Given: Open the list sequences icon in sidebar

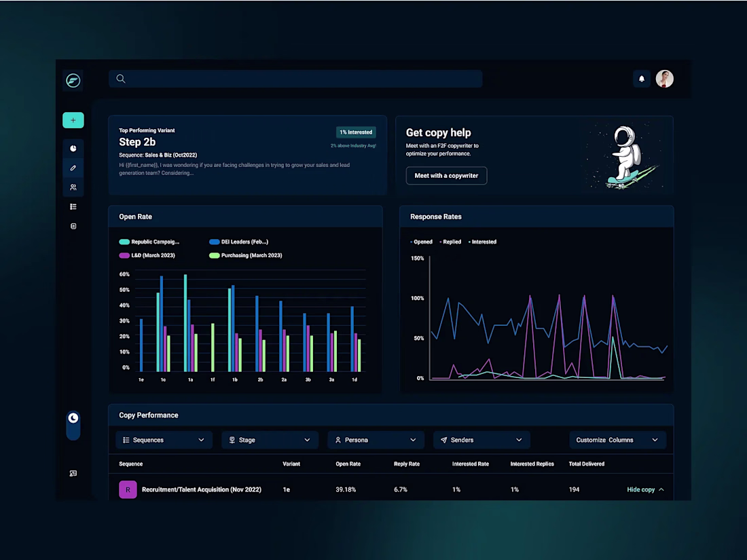Looking at the screenshot, I should point(73,206).
